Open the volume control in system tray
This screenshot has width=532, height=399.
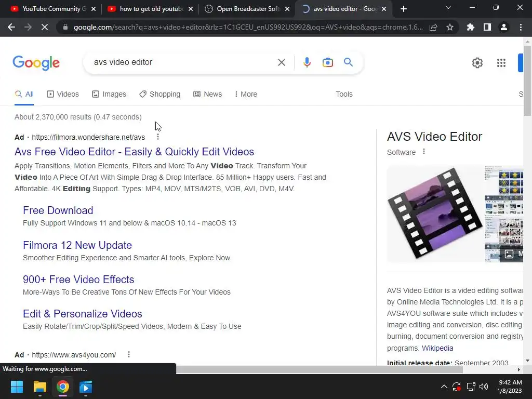tap(484, 387)
